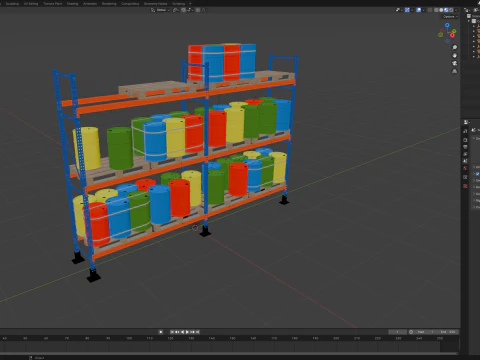Viewport: 480px width, 360px height.
Task: Click the red X axis gizmo handle
Action: click(452, 35)
